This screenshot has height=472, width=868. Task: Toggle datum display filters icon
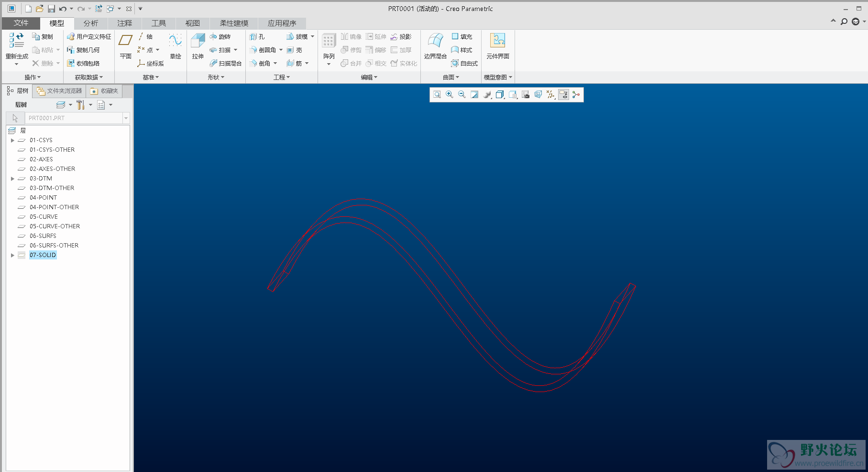point(551,95)
